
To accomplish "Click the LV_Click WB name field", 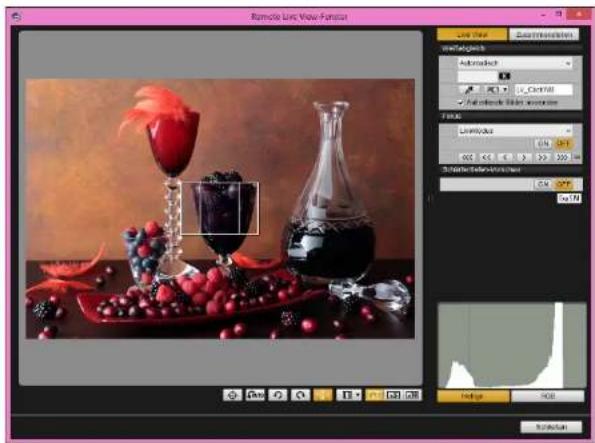I will click(543, 90).
